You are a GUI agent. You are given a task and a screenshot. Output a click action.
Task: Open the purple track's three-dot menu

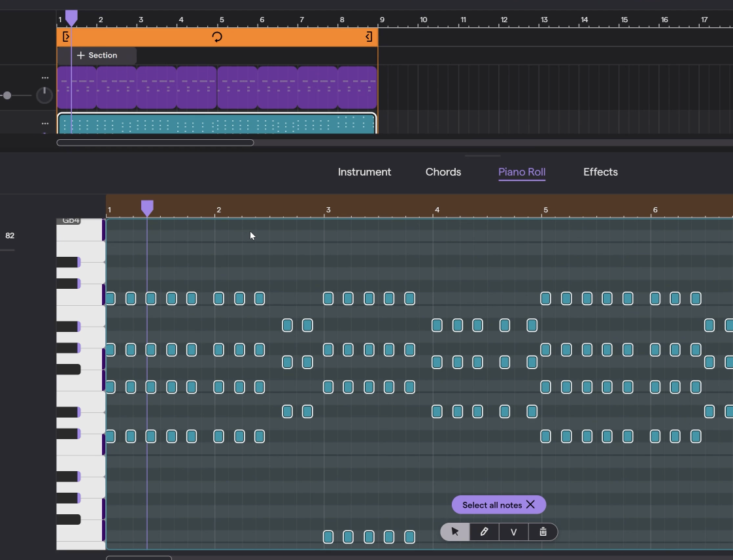(45, 78)
